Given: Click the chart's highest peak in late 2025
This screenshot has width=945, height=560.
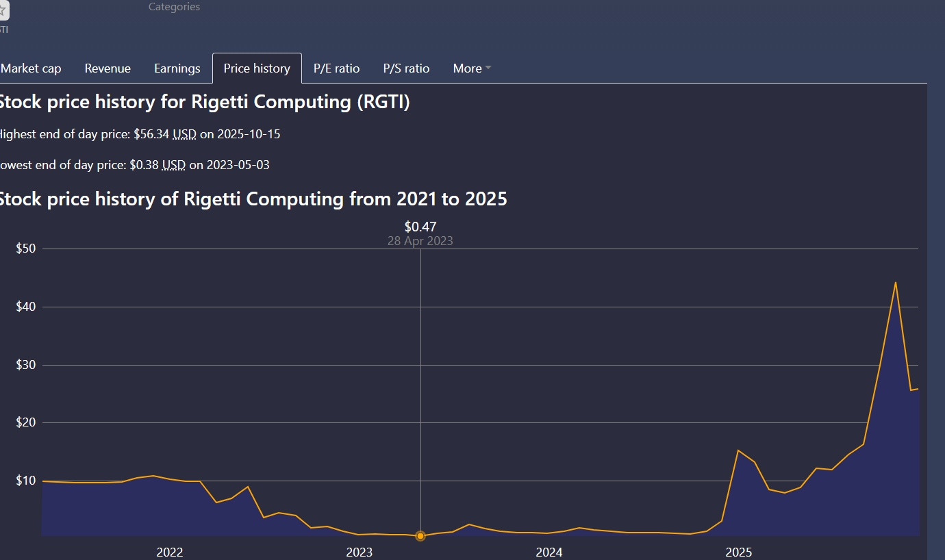Looking at the screenshot, I should tap(895, 283).
